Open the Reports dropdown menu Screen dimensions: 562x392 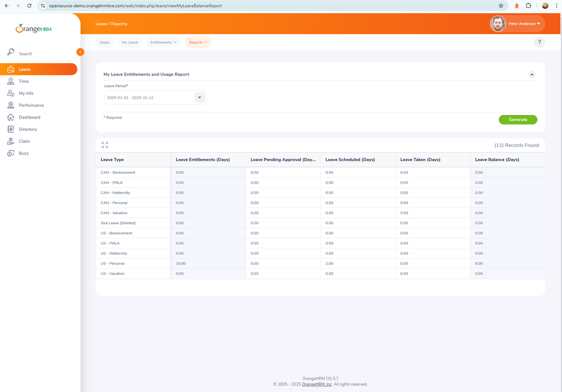tap(198, 43)
